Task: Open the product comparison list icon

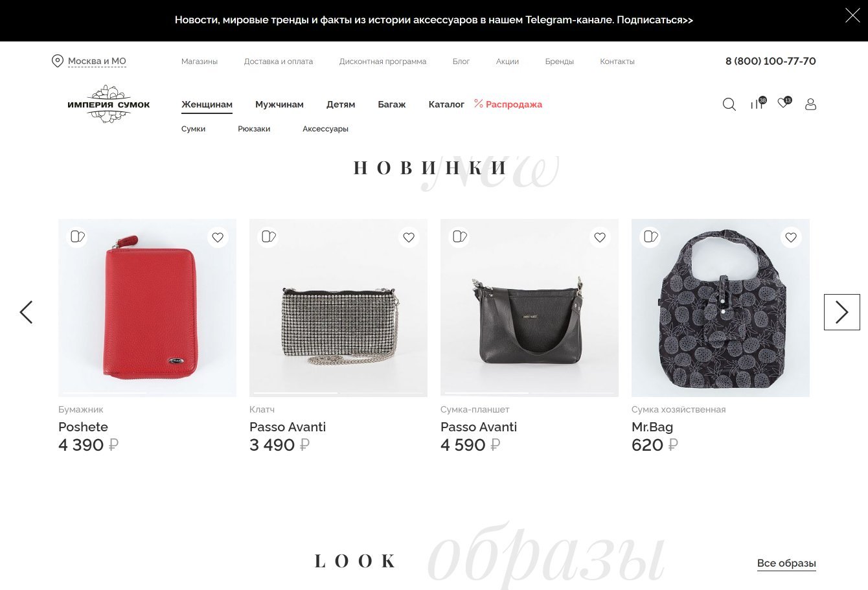Action: [757, 104]
